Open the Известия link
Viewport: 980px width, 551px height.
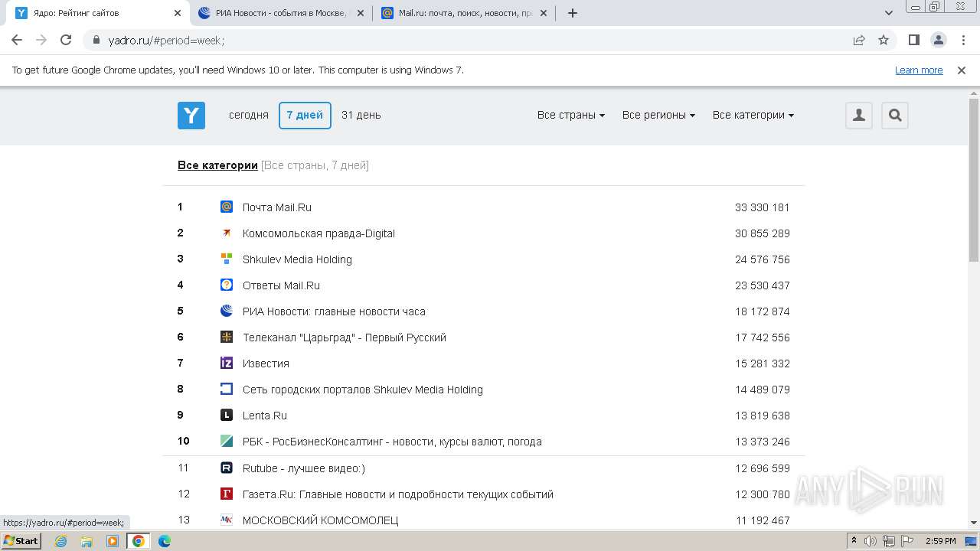(x=266, y=364)
